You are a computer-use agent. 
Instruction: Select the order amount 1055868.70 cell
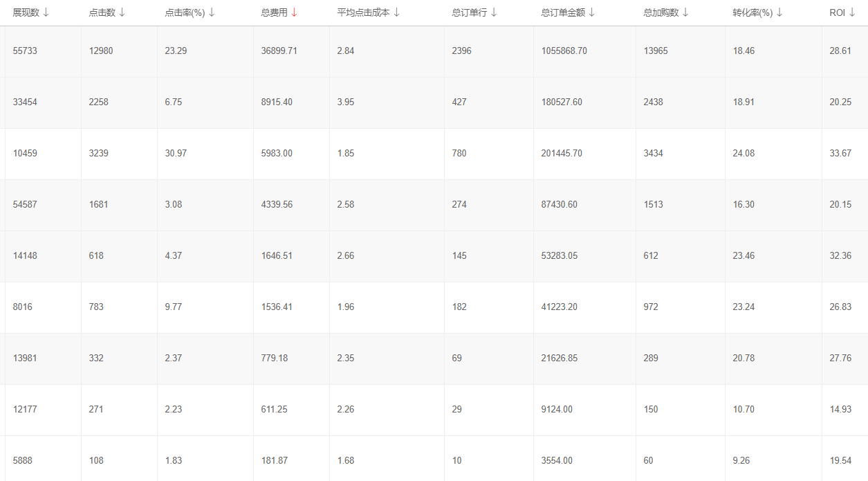click(x=564, y=51)
